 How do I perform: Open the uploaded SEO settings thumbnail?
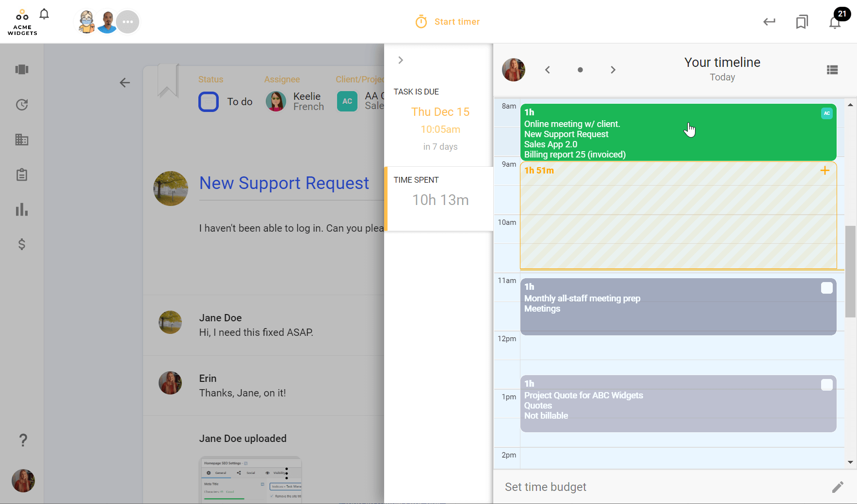click(251, 480)
